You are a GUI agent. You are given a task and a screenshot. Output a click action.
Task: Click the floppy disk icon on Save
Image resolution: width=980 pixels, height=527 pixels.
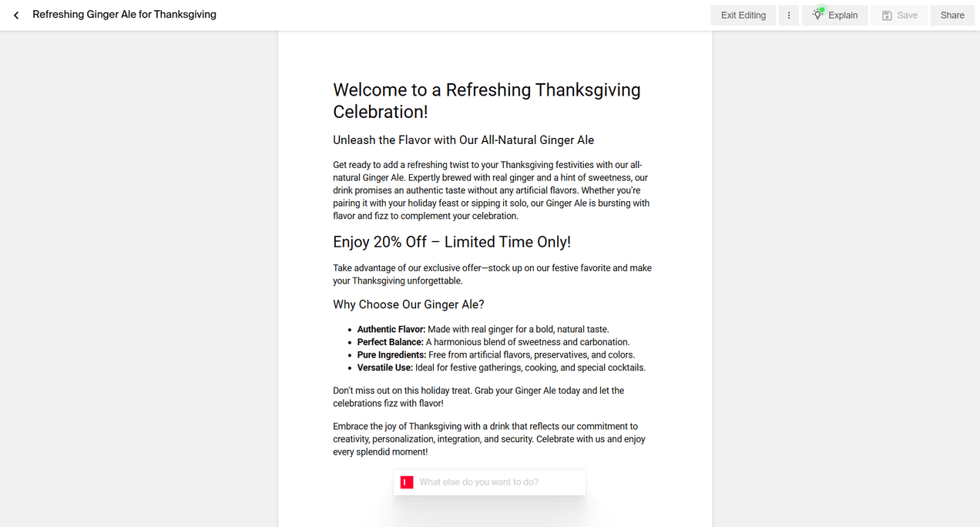(887, 15)
